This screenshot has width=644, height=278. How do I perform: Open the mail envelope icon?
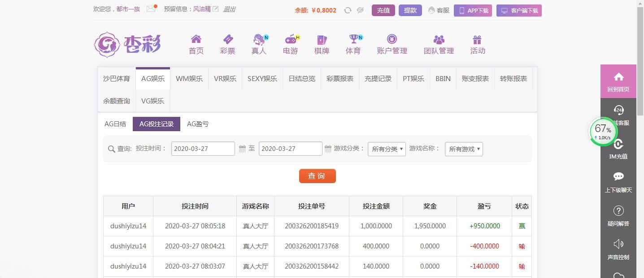point(151,9)
